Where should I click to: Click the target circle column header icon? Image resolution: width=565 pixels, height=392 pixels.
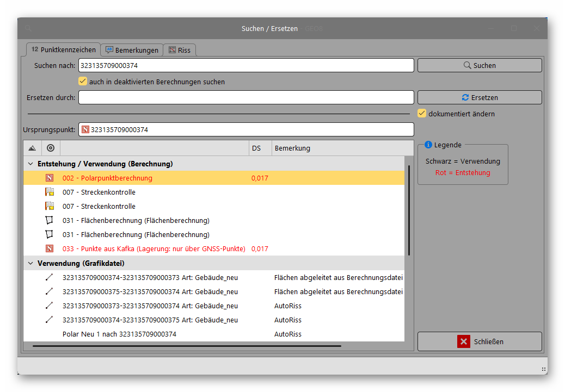51,148
